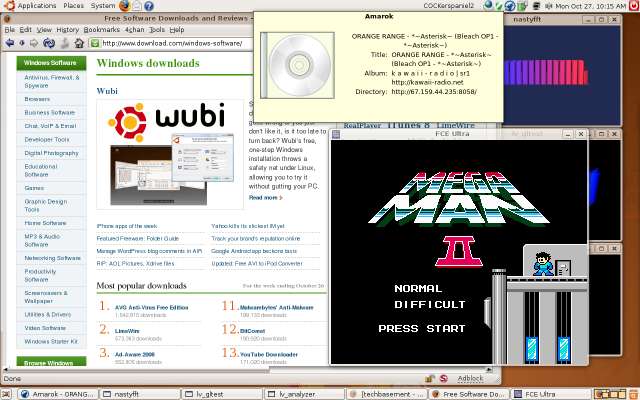Switch to lv_gltest taskbar entry
The height and width of the screenshot is (400, 640).
pyautogui.click(x=222, y=394)
